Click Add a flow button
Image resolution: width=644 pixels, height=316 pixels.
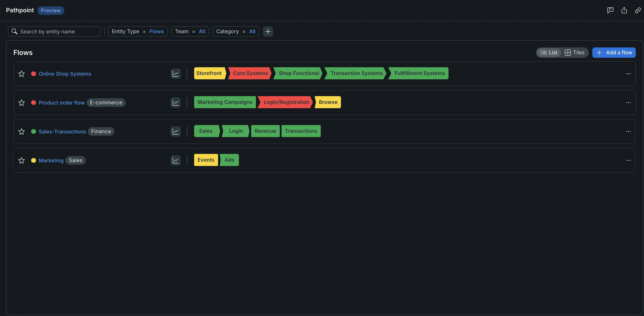pyautogui.click(x=614, y=53)
